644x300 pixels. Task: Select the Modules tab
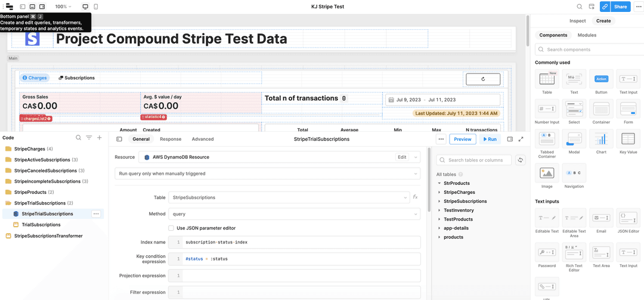tap(587, 35)
